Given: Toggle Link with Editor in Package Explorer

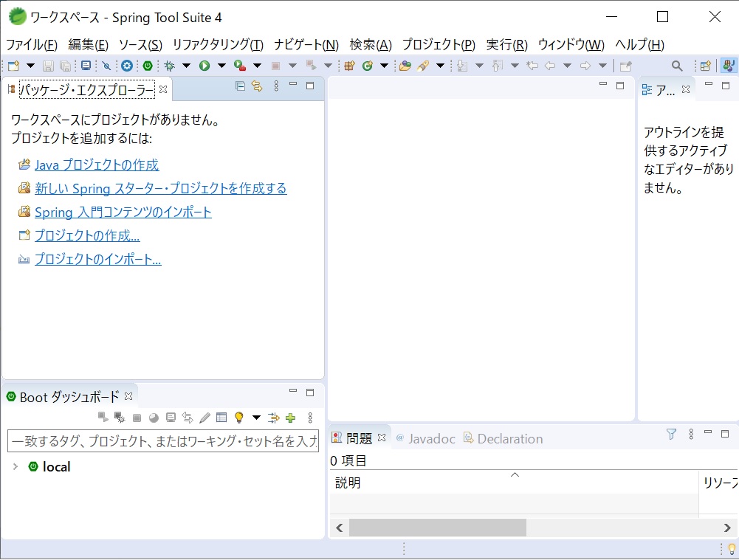Looking at the screenshot, I should [x=257, y=86].
